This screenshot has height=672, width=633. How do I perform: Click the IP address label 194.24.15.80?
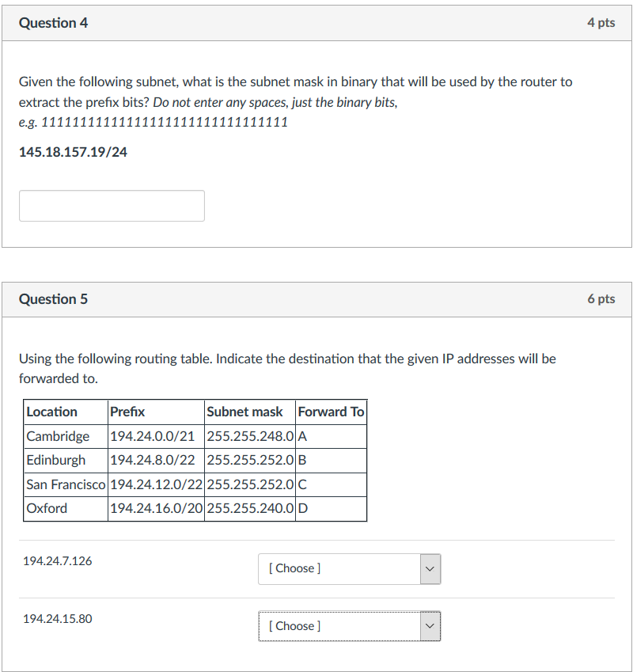click(58, 619)
